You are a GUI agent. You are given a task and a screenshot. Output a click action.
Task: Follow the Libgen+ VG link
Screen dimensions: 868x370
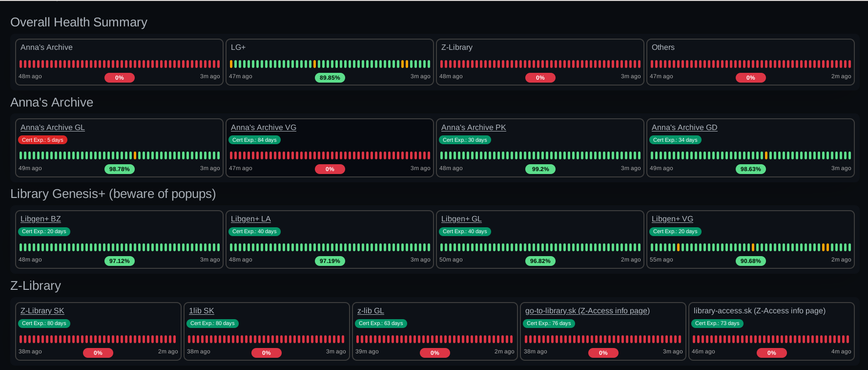click(672, 219)
